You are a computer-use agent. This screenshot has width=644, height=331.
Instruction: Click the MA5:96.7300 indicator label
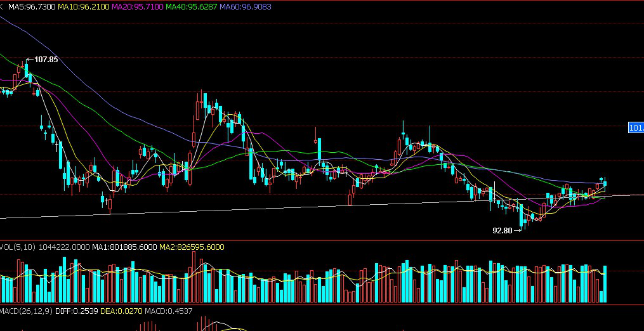pos(32,6)
